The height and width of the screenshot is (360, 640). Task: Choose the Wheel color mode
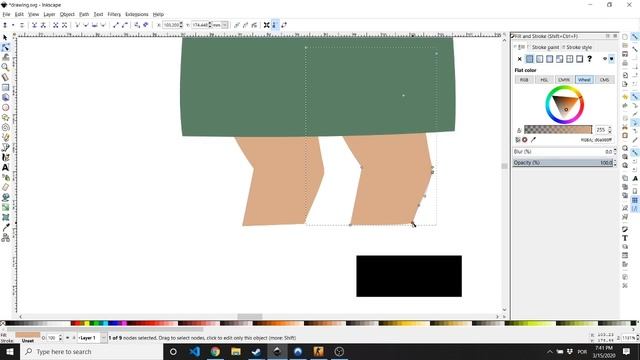pyautogui.click(x=584, y=80)
